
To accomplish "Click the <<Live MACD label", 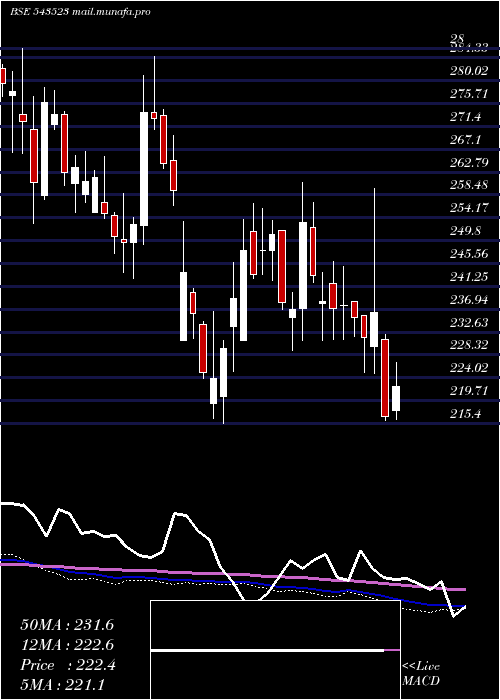I will [421, 674].
